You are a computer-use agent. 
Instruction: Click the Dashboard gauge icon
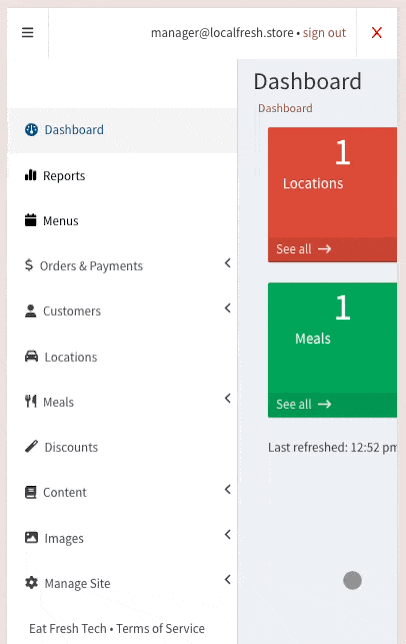[x=31, y=130]
